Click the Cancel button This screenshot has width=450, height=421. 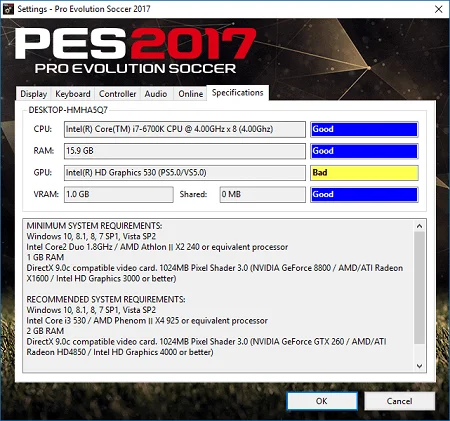(x=399, y=401)
